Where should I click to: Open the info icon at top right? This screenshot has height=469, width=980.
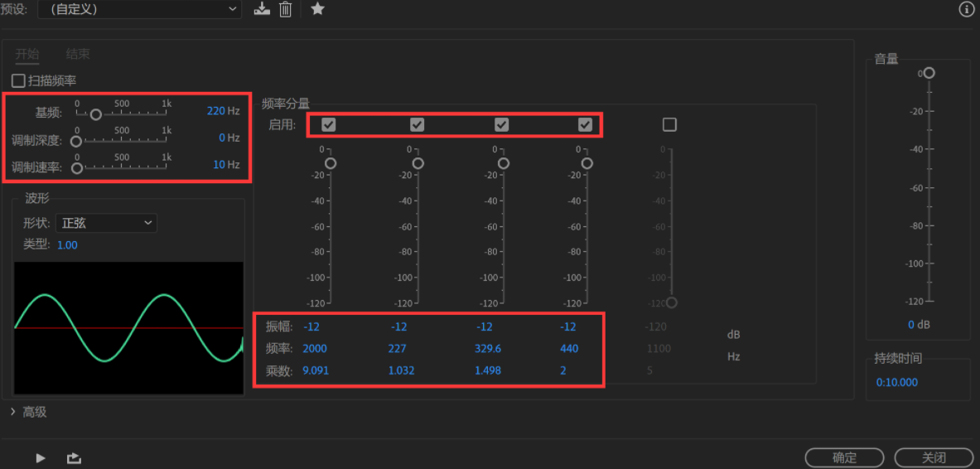[966, 9]
